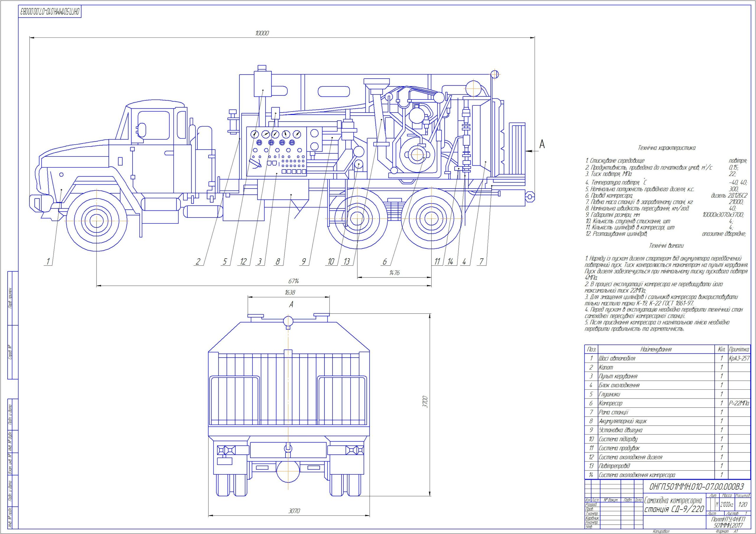
Task: Click the height dimension 3700
Action: click(425, 402)
